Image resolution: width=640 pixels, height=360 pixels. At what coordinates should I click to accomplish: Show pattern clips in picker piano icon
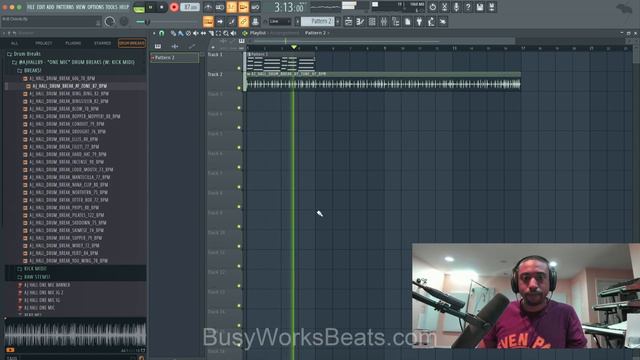158,47
